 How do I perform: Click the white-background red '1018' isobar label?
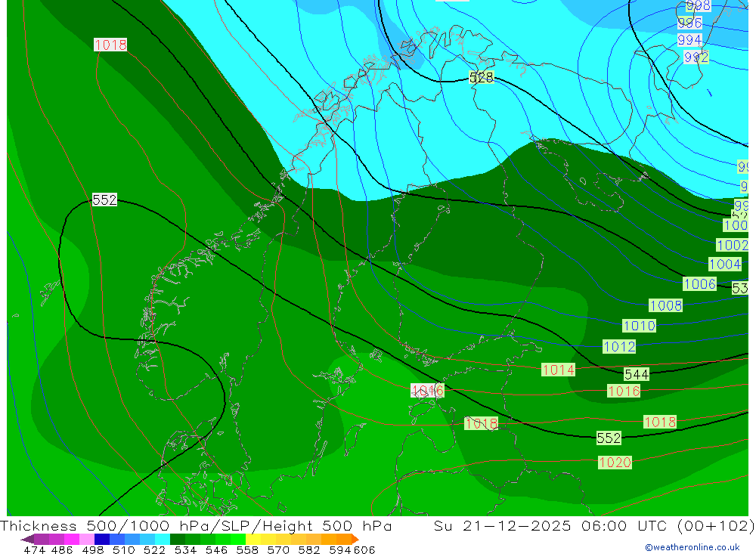pyautogui.click(x=110, y=45)
